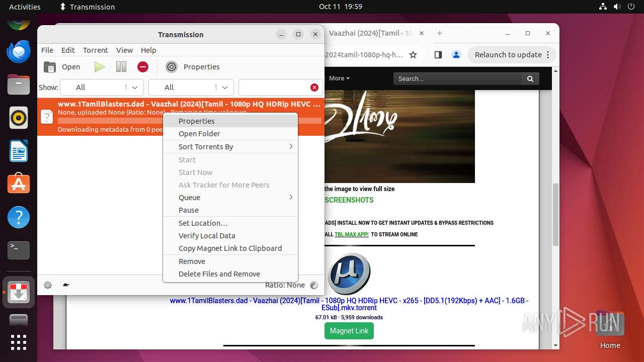Open Transmission options gear in status bar
644x362 pixels.
coord(48,285)
